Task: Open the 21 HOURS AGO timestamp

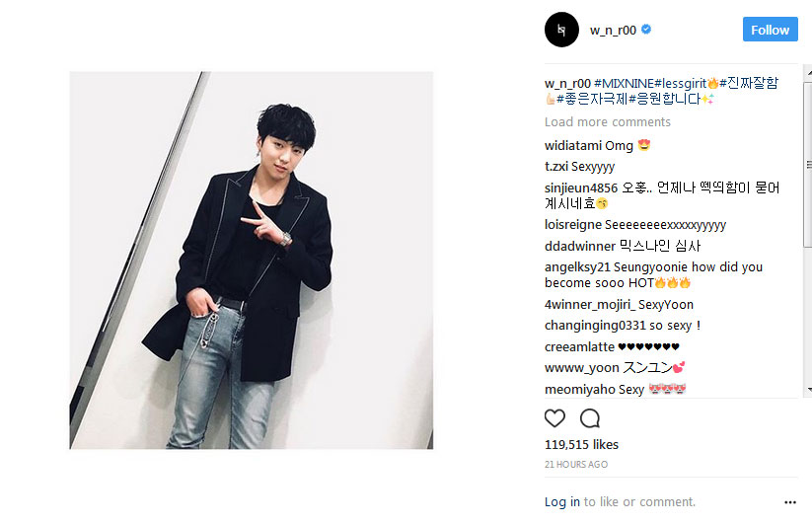Action: tap(576, 465)
